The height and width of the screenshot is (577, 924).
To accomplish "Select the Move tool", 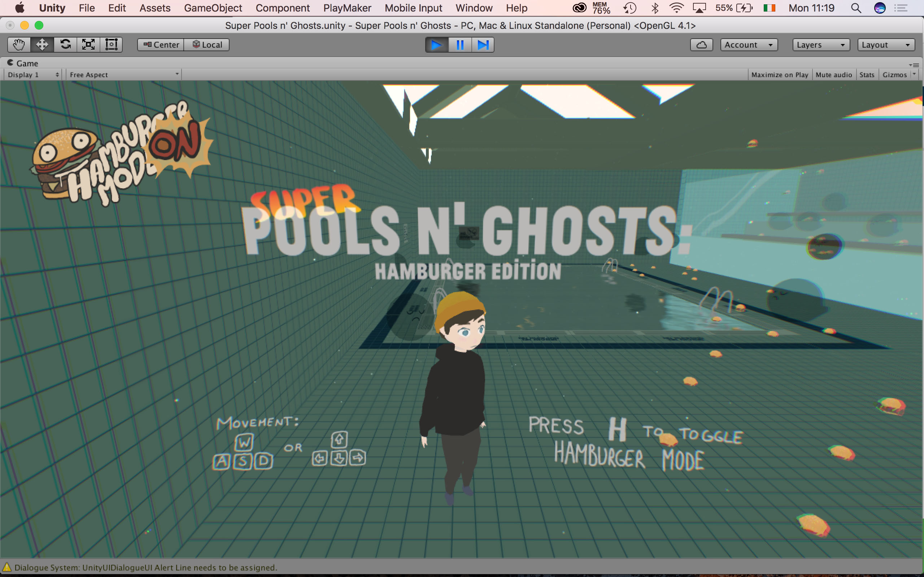I will (x=42, y=45).
